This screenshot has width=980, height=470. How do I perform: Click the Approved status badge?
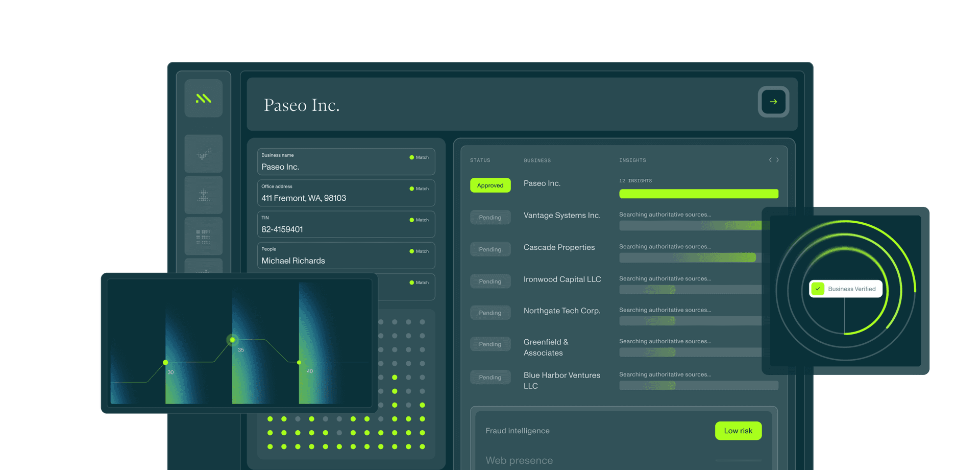pos(490,185)
